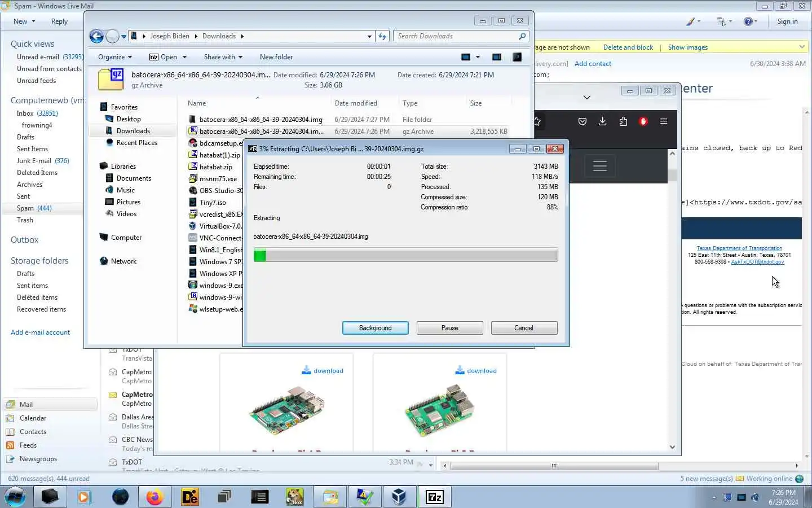The height and width of the screenshot is (508, 812).
Task: Click the Explorer forward navigation arrow
Action: click(x=112, y=36)
